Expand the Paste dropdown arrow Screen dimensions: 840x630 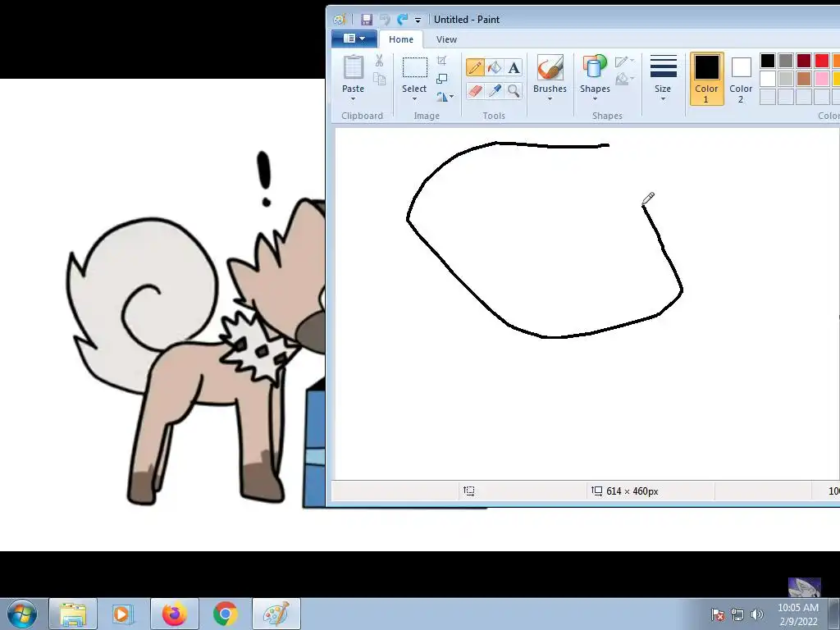353,99
